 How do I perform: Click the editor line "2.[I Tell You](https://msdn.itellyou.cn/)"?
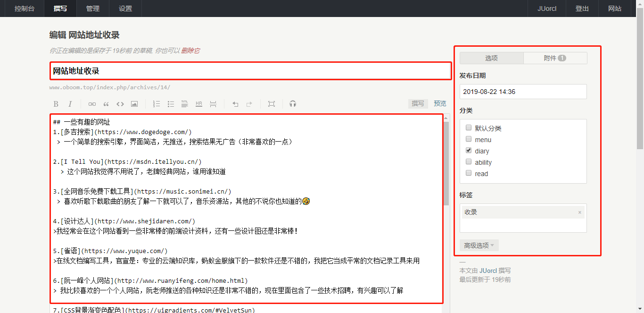pyautogui.click(x=128, y=161)
